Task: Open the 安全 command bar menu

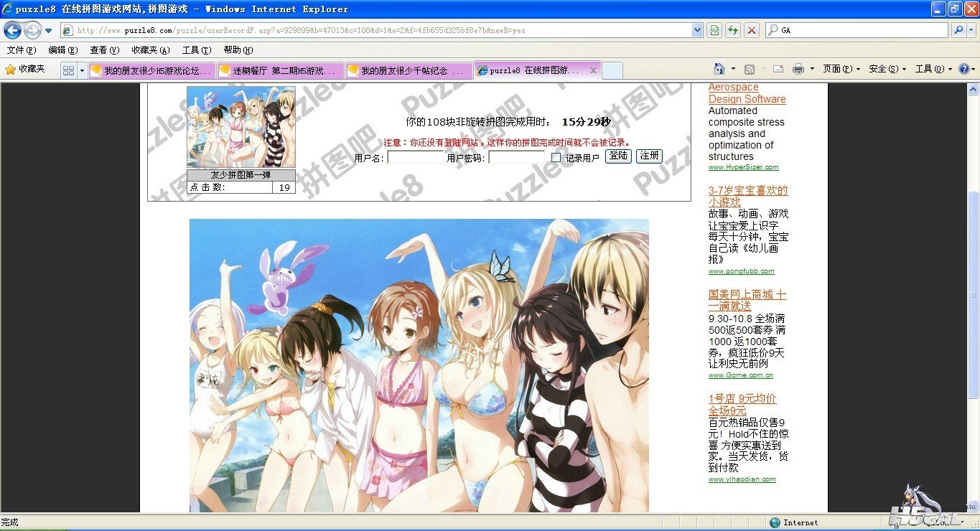Action: 887,69
